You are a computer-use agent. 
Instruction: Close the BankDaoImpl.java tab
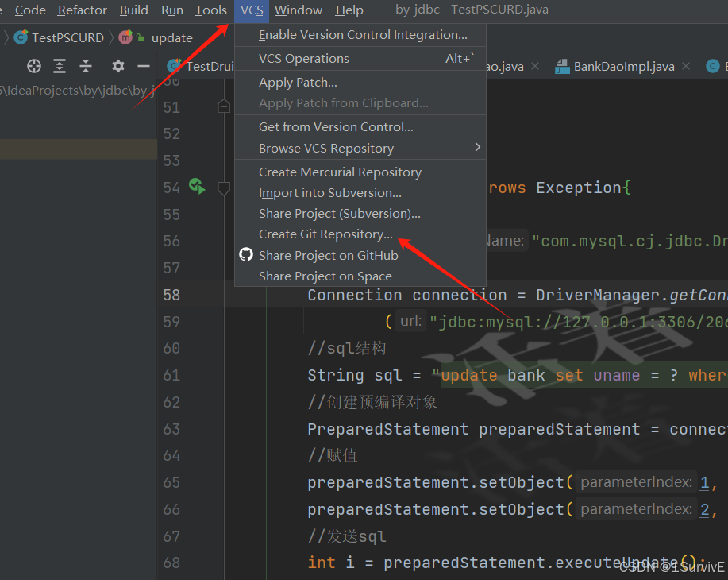(686, 66)
